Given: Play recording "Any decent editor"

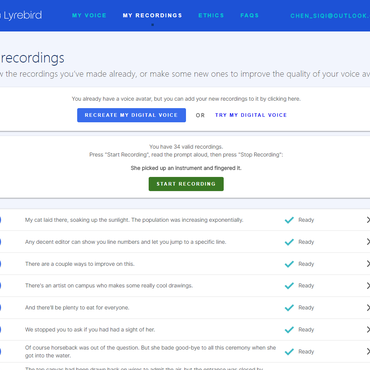Looking at the screenshot, I should click(0, 242).
